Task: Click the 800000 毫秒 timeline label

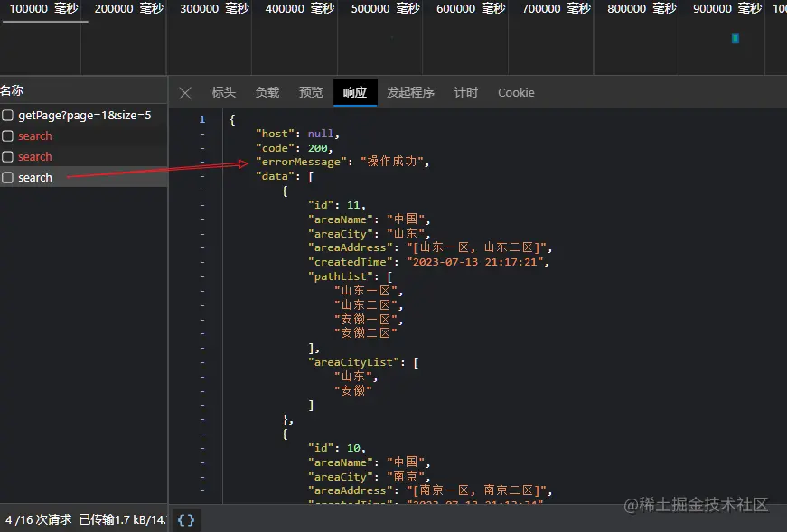Action: click(642, 8)
